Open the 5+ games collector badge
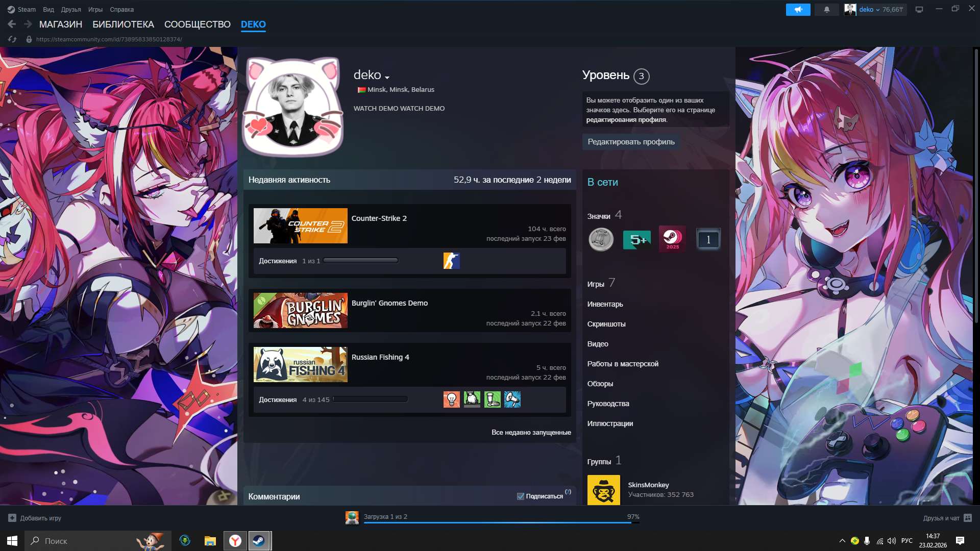The image size is (980, 551). tap(636, 239)
